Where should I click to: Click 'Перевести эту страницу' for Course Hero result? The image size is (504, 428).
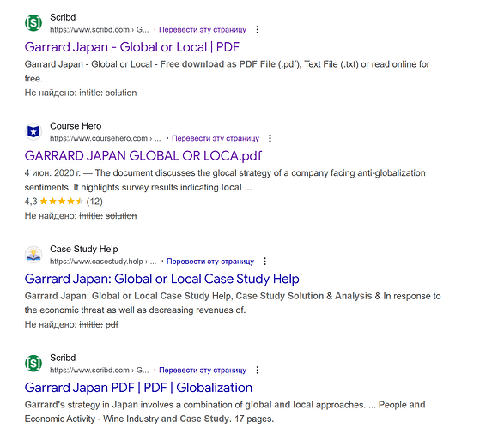coord(216,138)
